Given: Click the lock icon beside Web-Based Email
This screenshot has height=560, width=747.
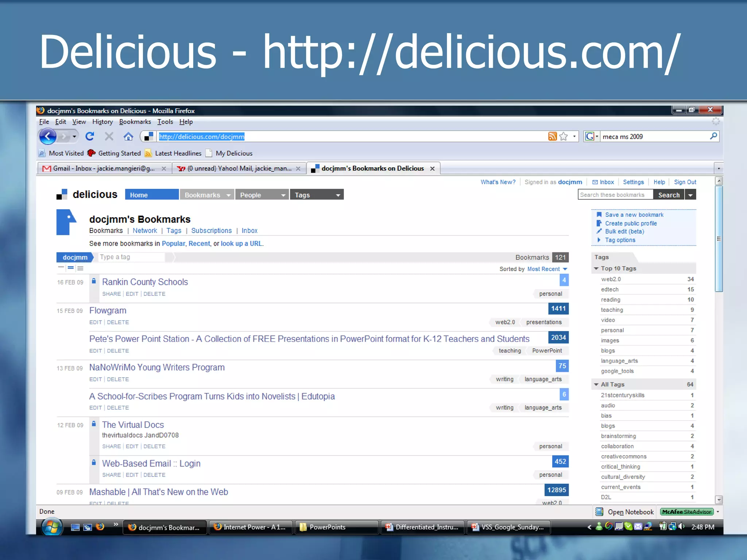Looking at the screenshot, I should pos(94,462).
